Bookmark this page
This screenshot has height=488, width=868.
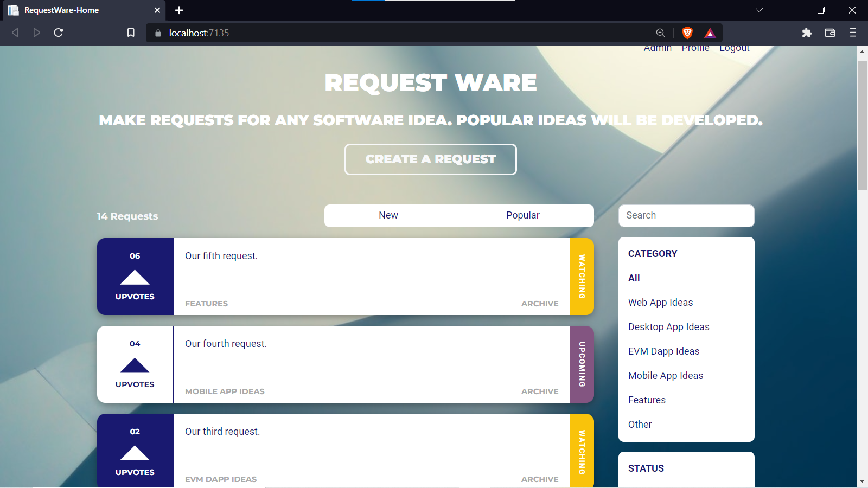tap(131, 33)
